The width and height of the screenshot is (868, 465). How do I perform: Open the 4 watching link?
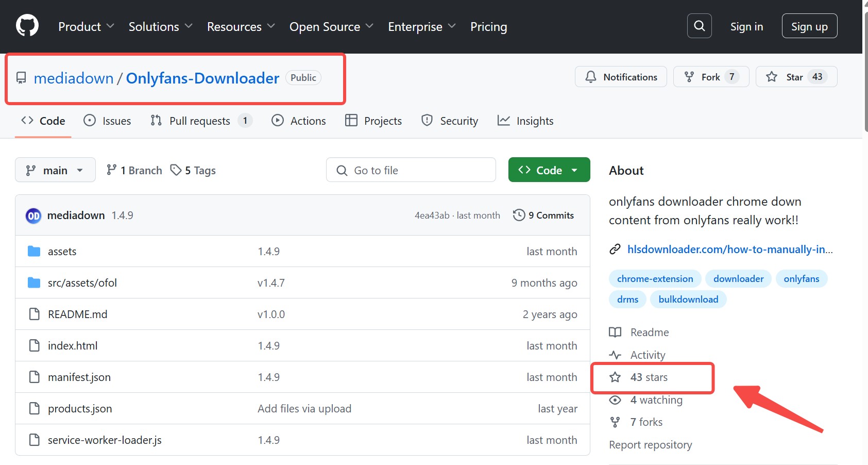pos(656,400)
